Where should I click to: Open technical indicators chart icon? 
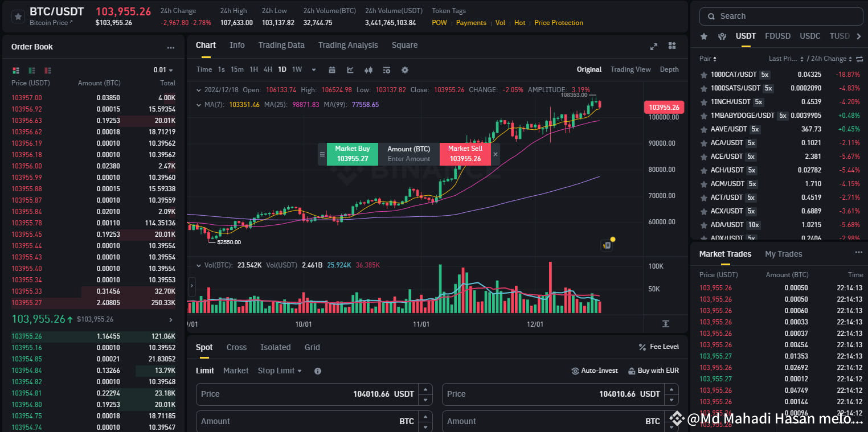click(350, 70)
